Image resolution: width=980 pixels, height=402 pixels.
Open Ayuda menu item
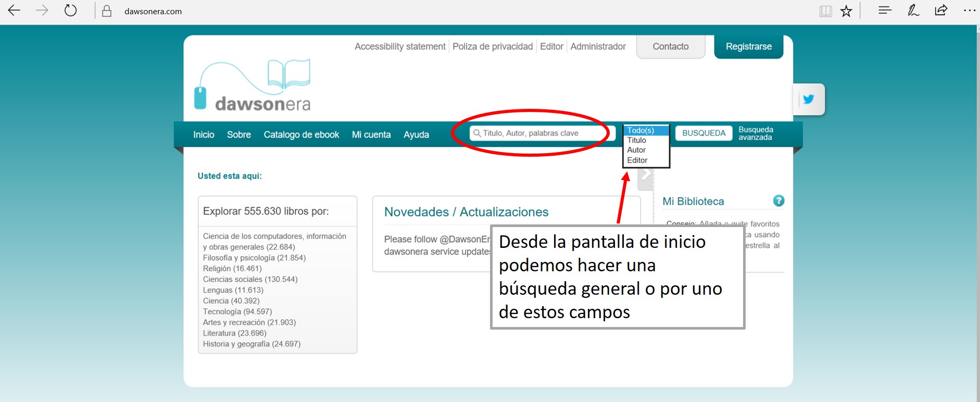(x=416, y=134)
